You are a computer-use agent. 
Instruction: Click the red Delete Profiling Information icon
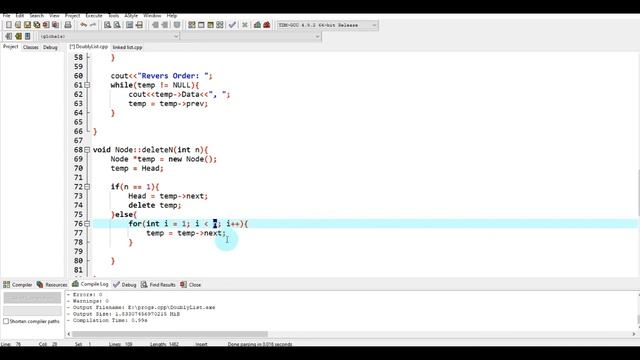[267, 25]
